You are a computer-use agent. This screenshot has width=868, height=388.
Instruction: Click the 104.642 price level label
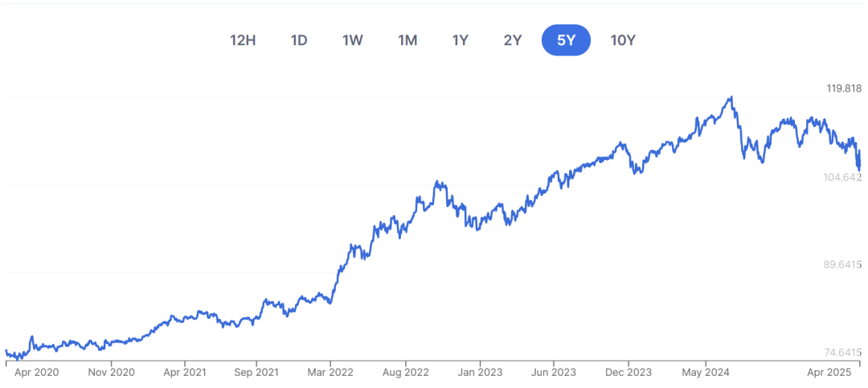[842, 177]
